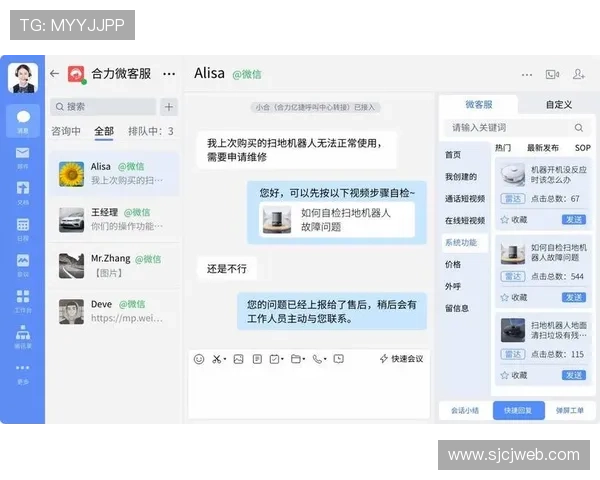Select the 外呼 category
This screenshot has width=600, height=480.
pyautogui.click(x=453, y=286)
